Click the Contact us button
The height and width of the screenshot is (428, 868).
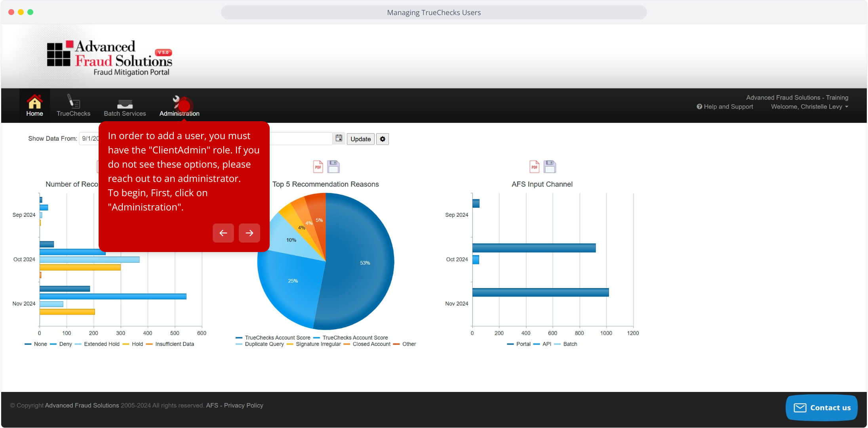pos(822,407)
